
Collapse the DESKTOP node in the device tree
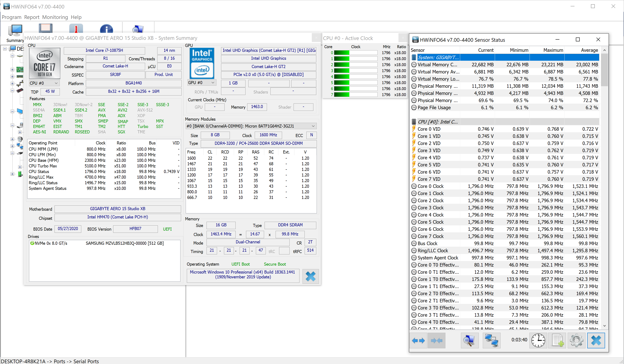(x=5, y=49)
